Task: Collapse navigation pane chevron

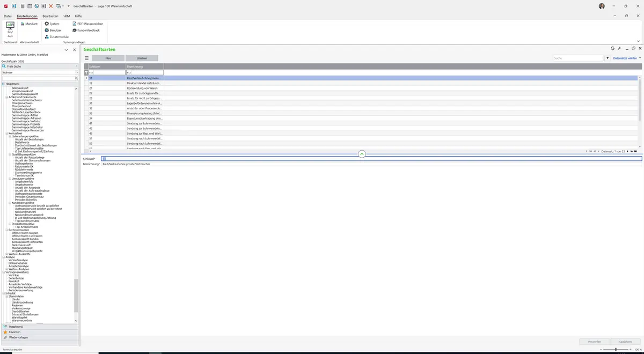Action: (66, 50)
